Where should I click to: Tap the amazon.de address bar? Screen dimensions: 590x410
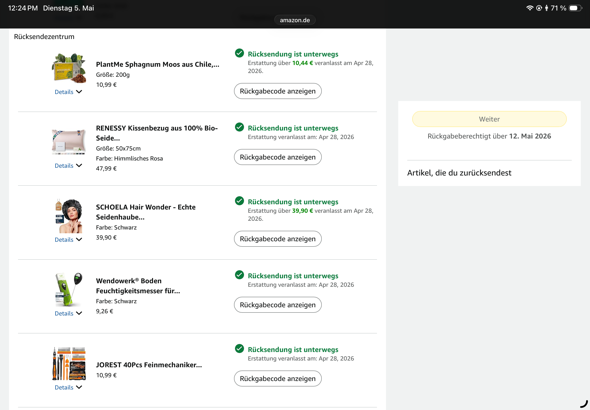295,20
